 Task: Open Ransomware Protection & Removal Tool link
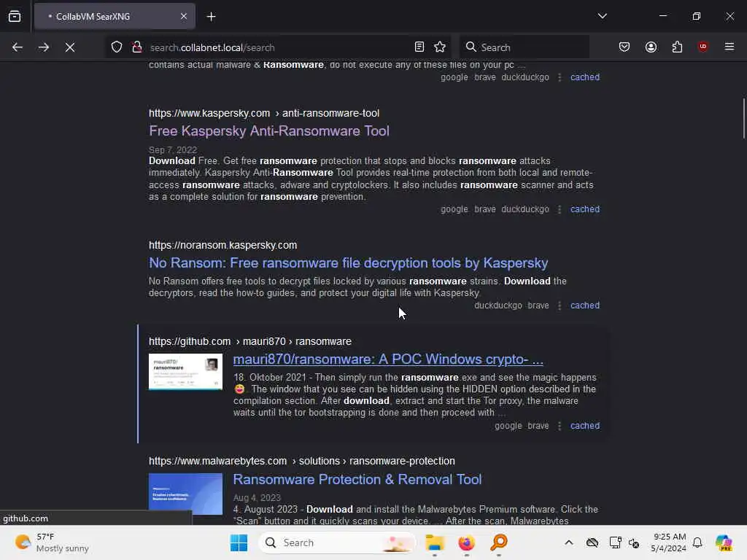(357, 480)
